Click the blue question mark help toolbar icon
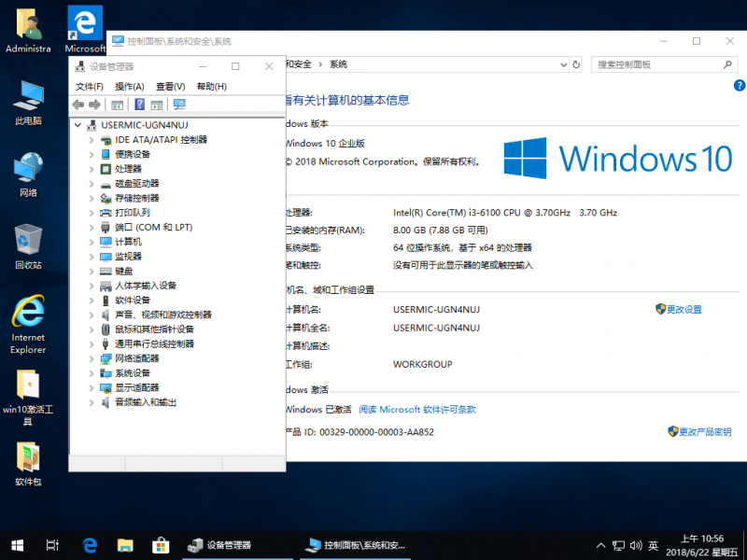This screenshot has height=560, width=747. [x=139, y=105]
